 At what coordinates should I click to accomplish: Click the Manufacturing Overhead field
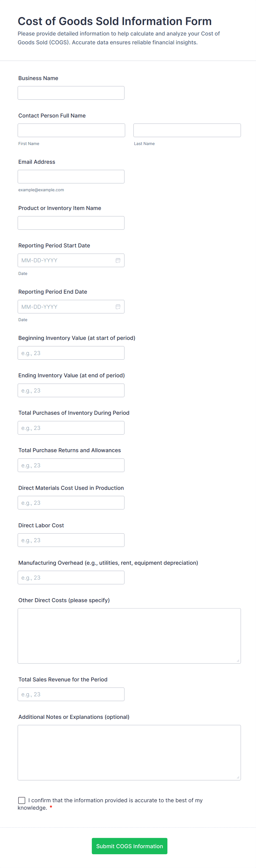tap(71, 577)
